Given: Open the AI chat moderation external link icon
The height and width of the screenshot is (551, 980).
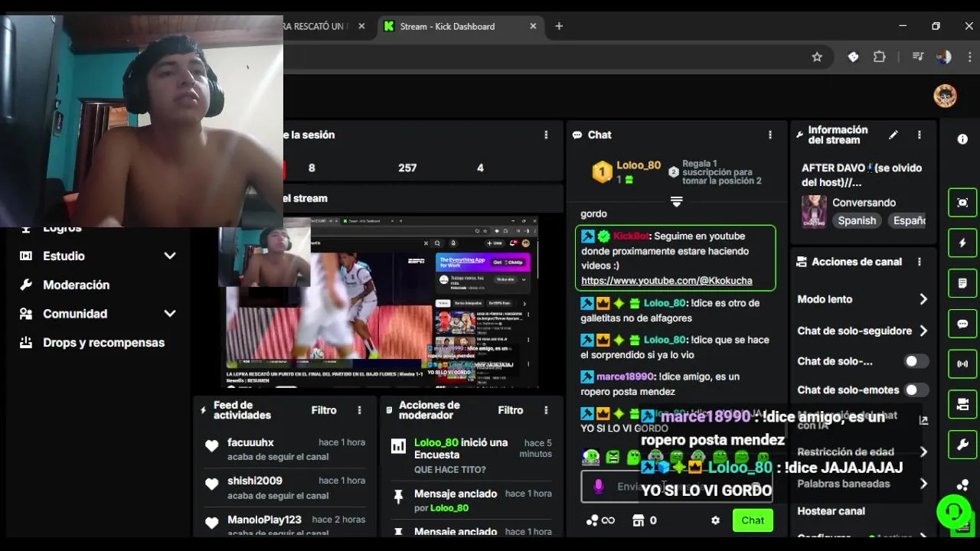Looking at the screenshot, I should tap(923, 420).
